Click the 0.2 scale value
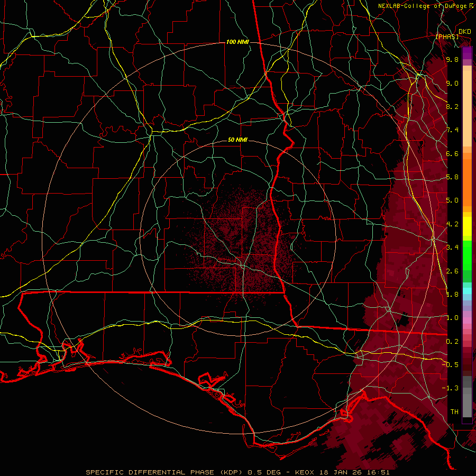The width and height of the screenshot is (476, 476). [452, 342]
